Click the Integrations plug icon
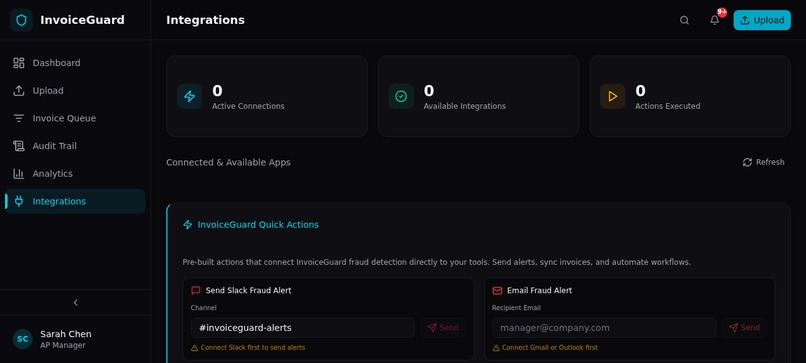This screenshot has width=806, height=363. point(19,201)
